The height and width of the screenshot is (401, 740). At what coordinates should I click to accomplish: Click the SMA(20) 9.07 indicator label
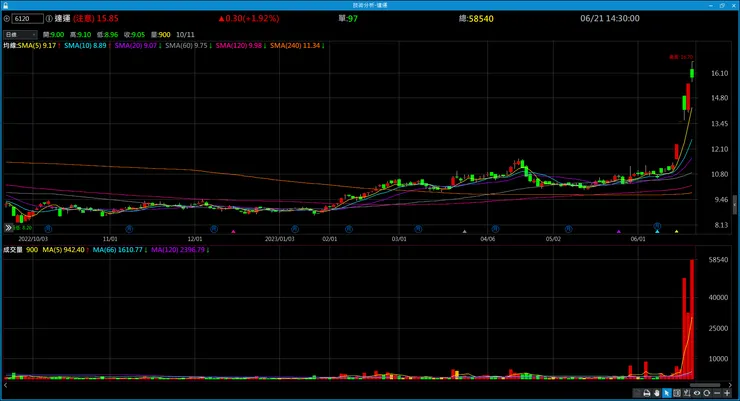137,46
